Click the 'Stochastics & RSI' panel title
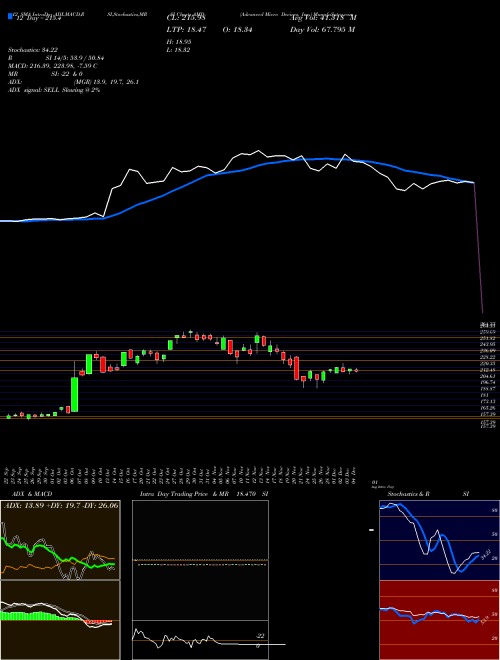This screenshot has width=500, height=660. pos(428,494)
